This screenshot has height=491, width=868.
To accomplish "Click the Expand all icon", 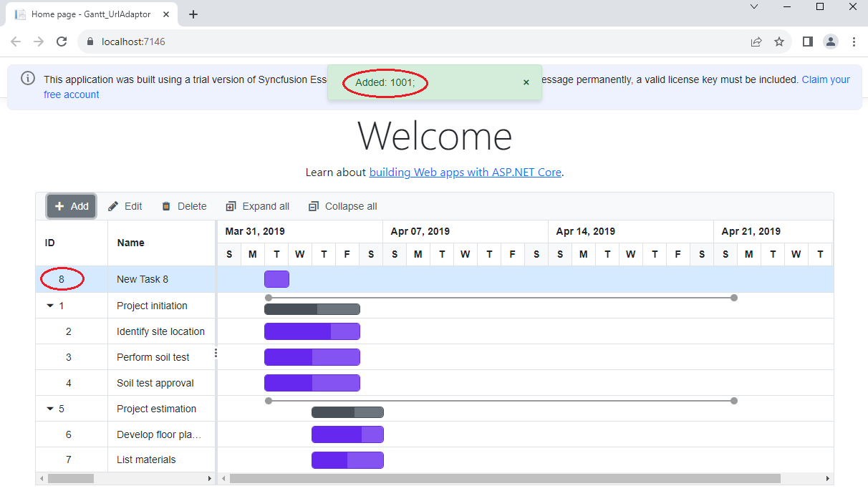I will [x=230, y=206].
